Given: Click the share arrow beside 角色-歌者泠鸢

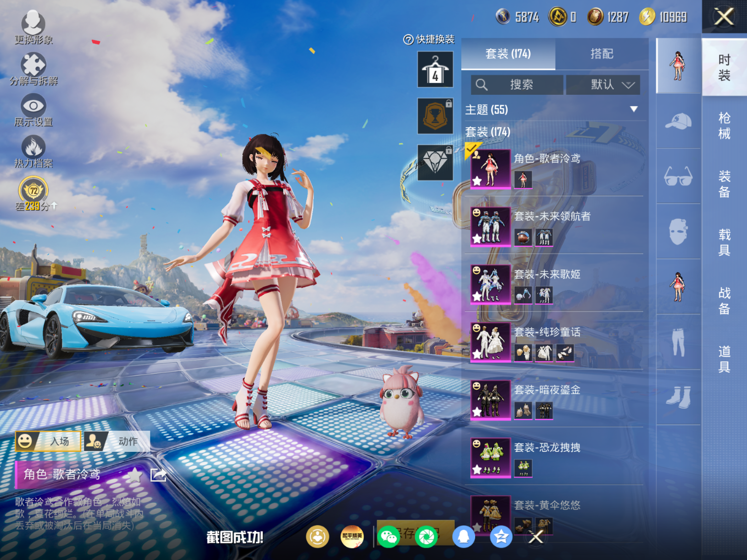Looking at the screenshot, I should click(x=158, y=475).
